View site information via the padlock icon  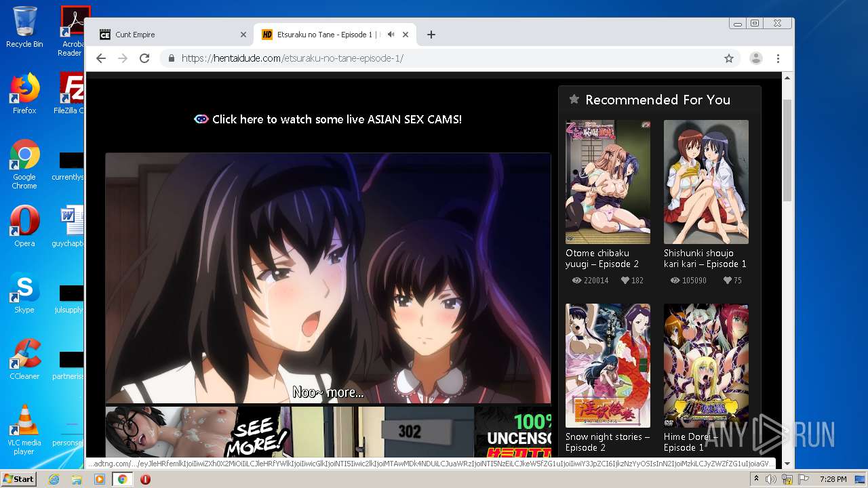[172, 58]
